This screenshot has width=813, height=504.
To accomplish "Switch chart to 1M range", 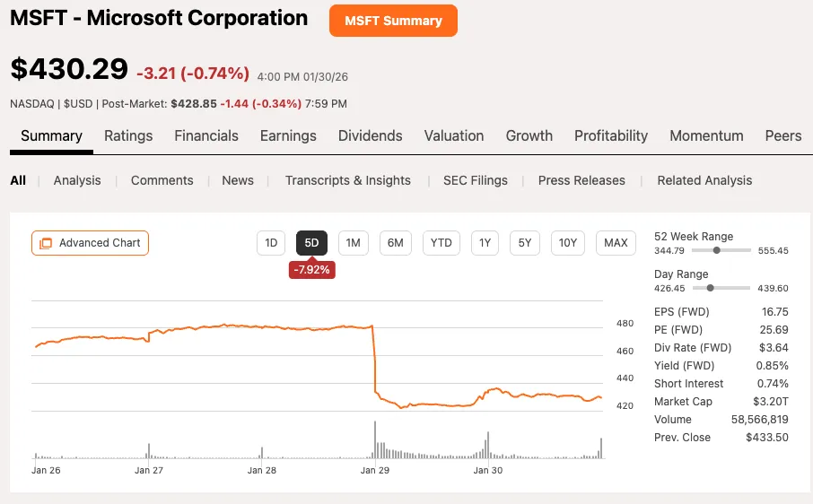I will pos(353,243).
